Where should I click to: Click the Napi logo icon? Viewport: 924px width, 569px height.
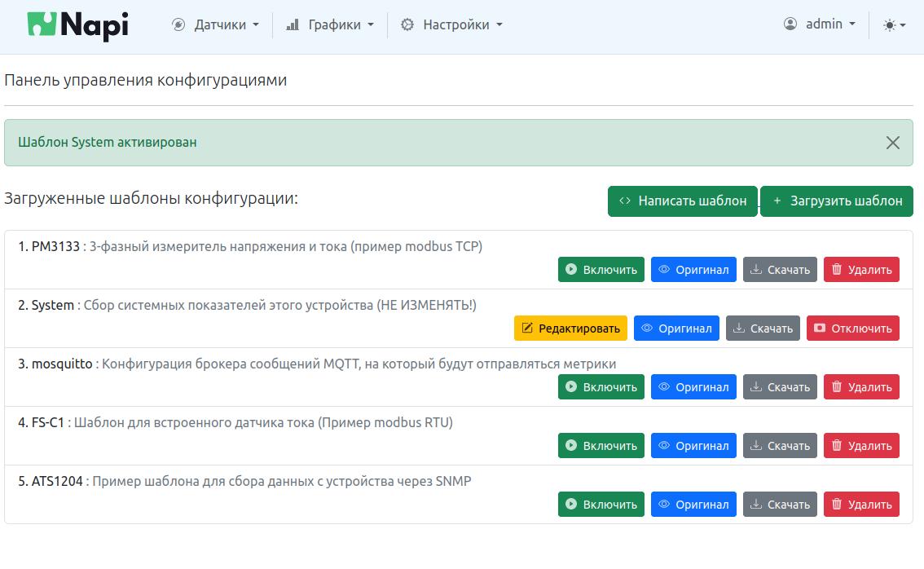coord(42,23)
